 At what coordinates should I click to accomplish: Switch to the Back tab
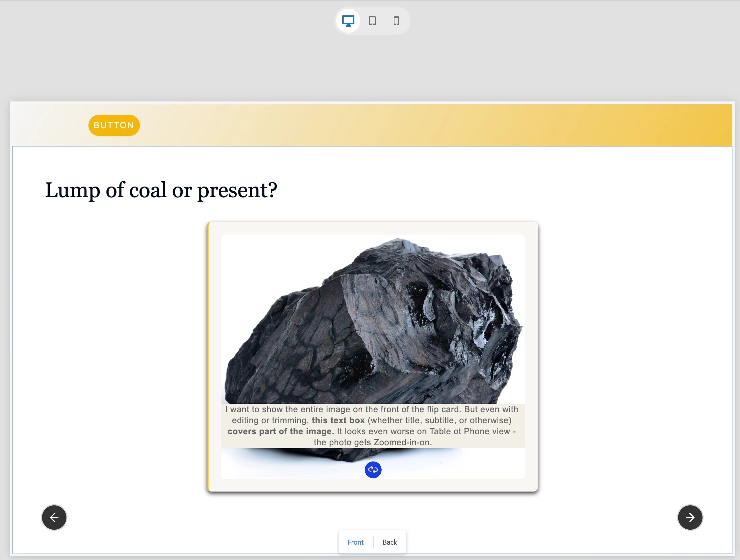click(390, 542)
